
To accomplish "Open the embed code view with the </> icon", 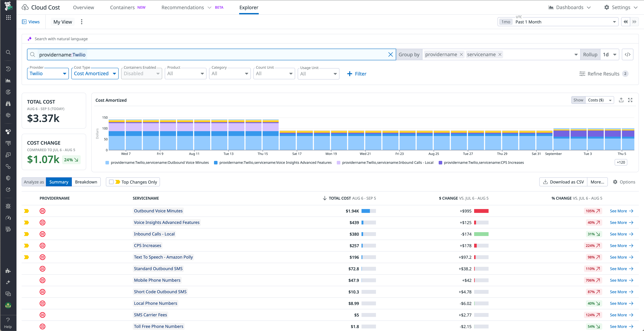I will click(x=628, y=54).
